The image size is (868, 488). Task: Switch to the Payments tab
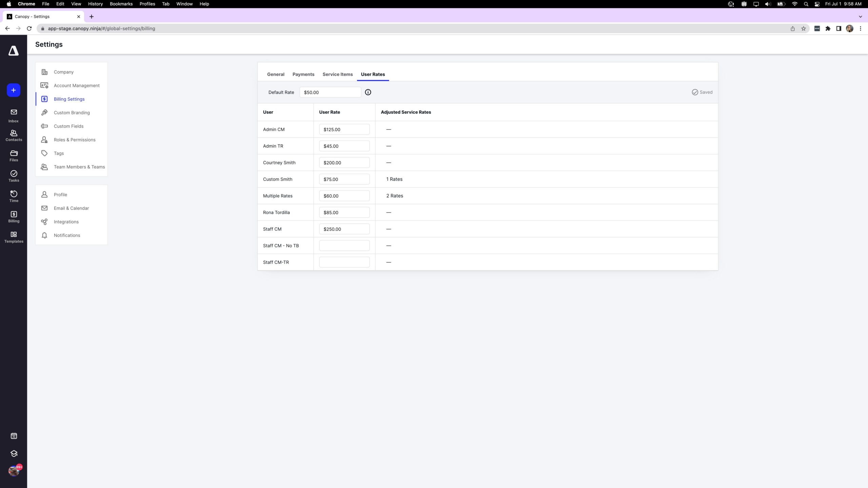tap(303, 74)
